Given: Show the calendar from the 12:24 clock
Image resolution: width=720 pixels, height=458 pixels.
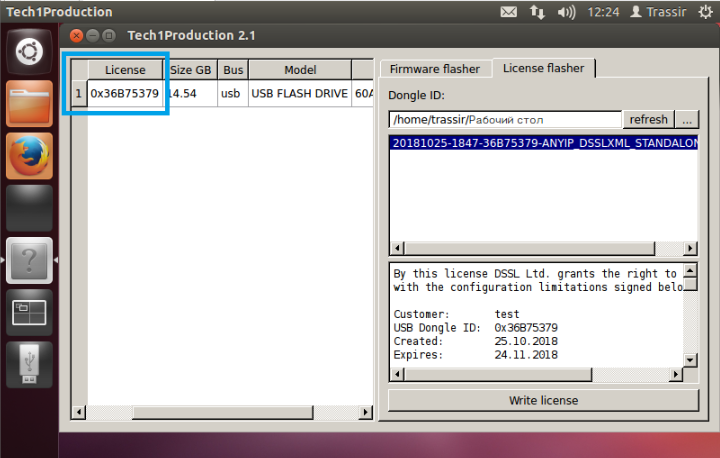Looking at the screenshot, I should pyautogui.click(x=603, y=12).
